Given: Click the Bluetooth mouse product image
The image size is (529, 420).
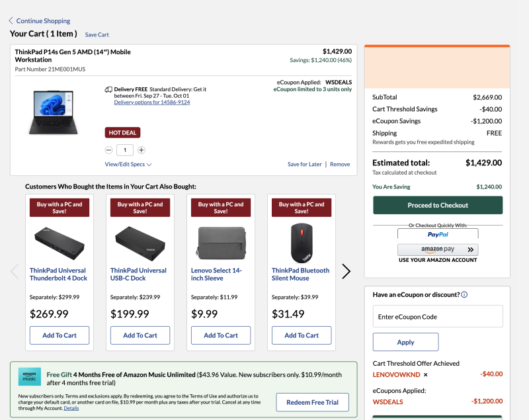Looking at the screenshot, I should [302, 243].
